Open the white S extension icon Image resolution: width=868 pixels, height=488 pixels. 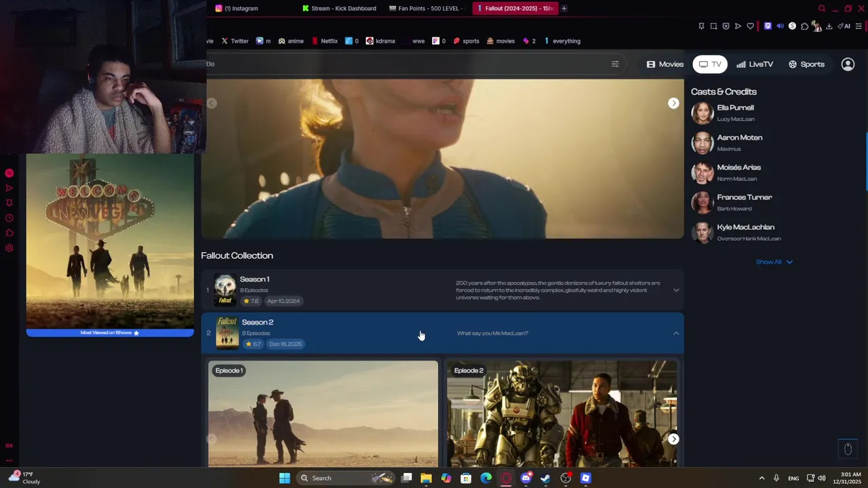point(792,26)
